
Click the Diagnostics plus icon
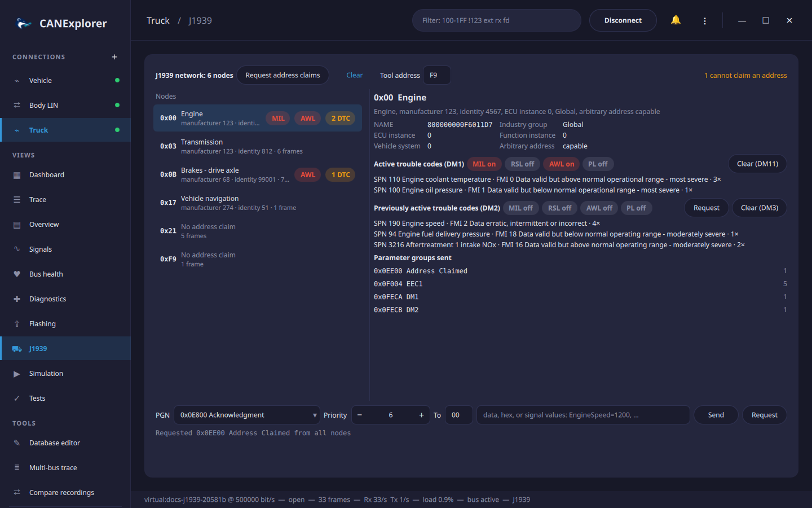coord(17,299)
